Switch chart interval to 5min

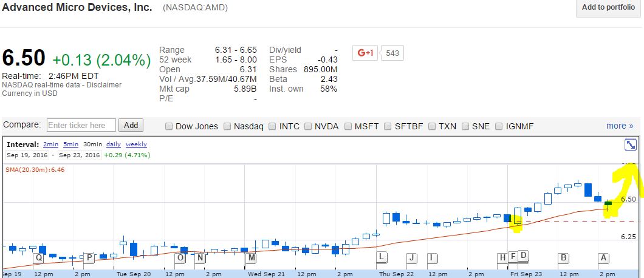pos(70,144)
